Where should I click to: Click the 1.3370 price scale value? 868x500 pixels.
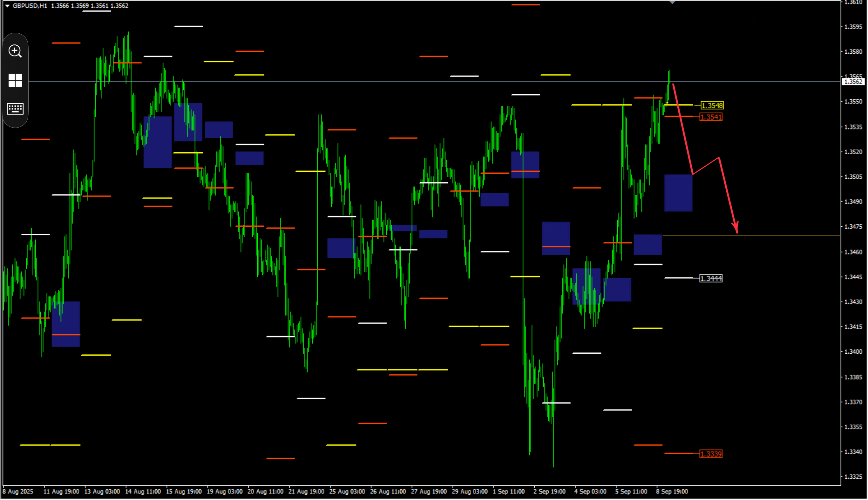pos(853,402)
